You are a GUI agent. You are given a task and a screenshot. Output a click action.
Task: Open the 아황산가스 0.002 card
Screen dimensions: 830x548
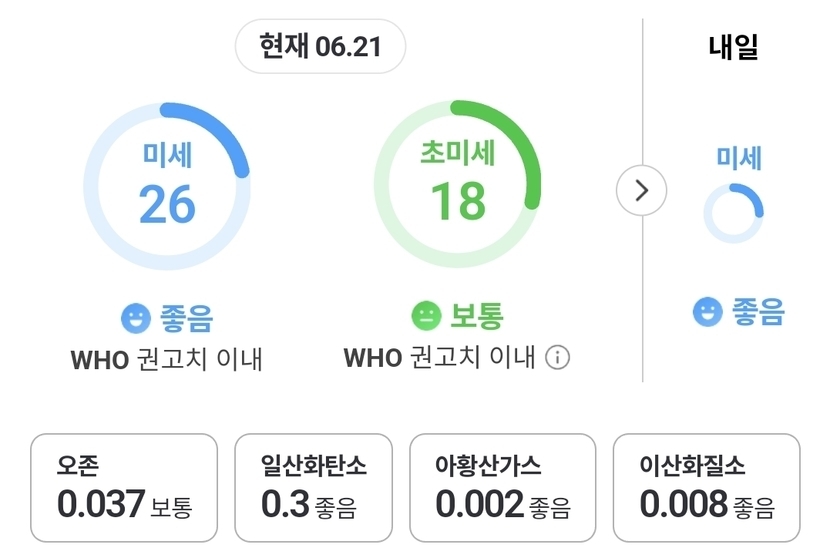click(x=503, y=488)
